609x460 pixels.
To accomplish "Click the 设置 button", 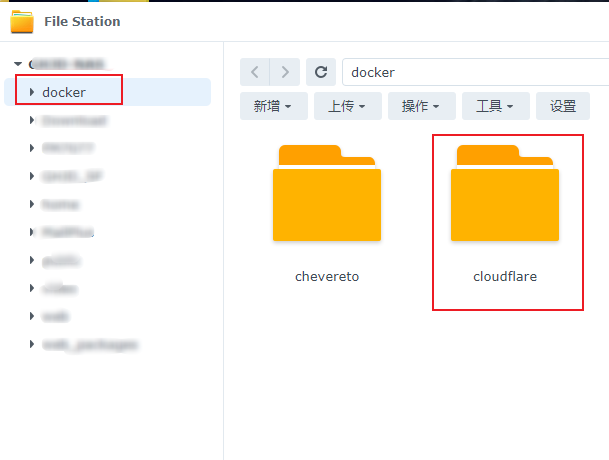I will pos(563,106).
